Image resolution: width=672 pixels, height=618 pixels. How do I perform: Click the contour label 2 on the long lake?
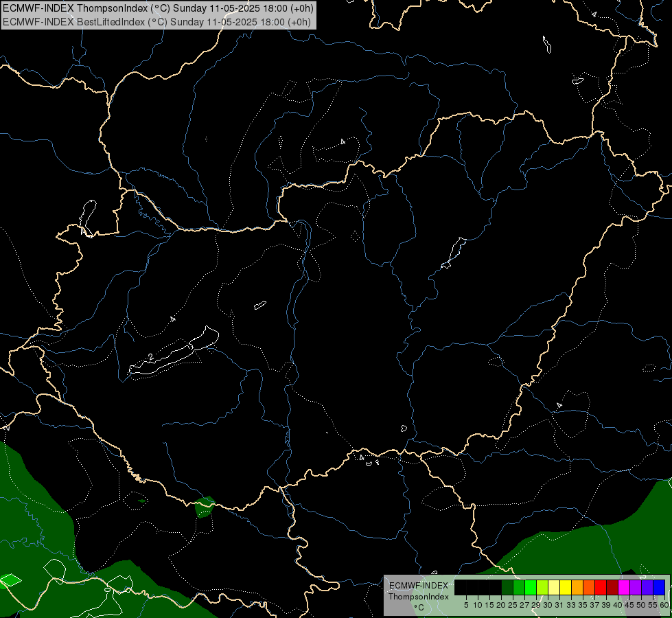pyautogui.click(x=150, y=357)
